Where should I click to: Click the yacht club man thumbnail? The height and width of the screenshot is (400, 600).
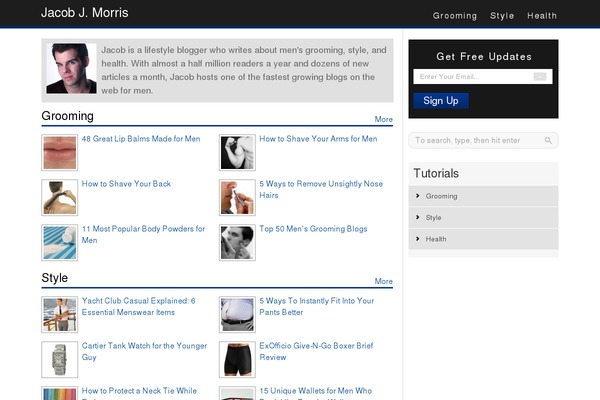(x=59, y=315)
